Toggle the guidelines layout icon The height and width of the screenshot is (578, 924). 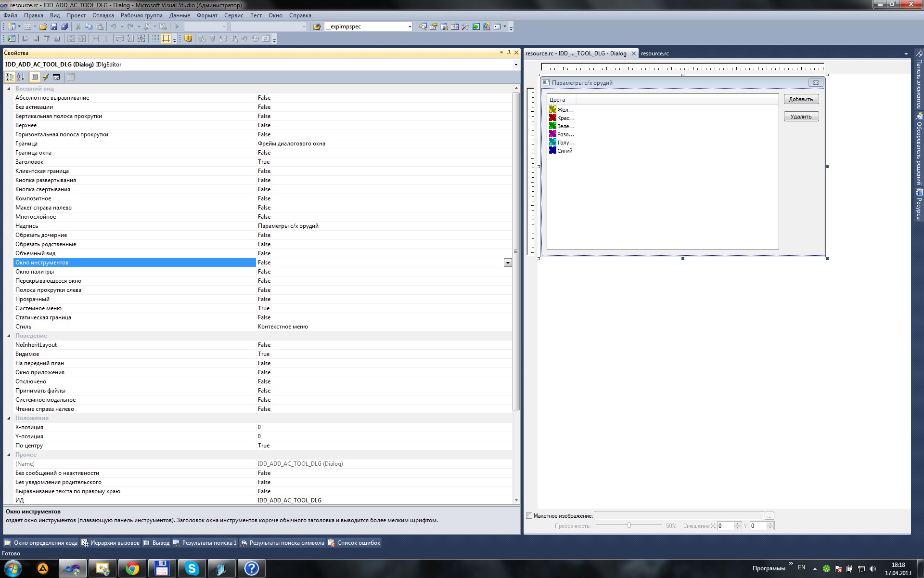(x=166, y=39)
